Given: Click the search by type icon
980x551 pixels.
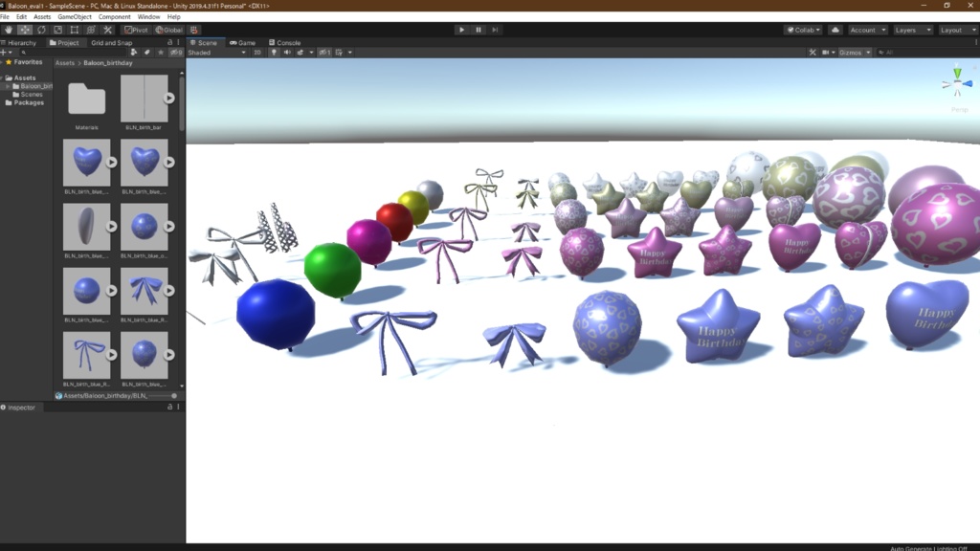Looking at the screenshot, I should [x=134, y=53].
